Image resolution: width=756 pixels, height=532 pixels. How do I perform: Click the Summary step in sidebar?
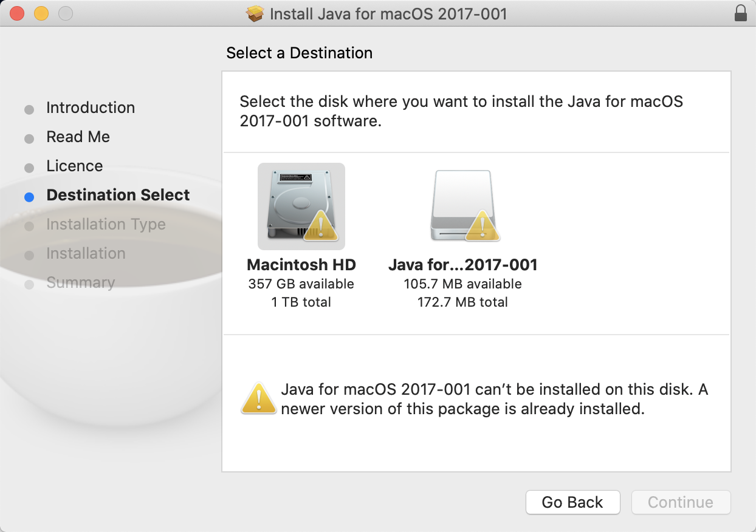(x=80, y=283)
